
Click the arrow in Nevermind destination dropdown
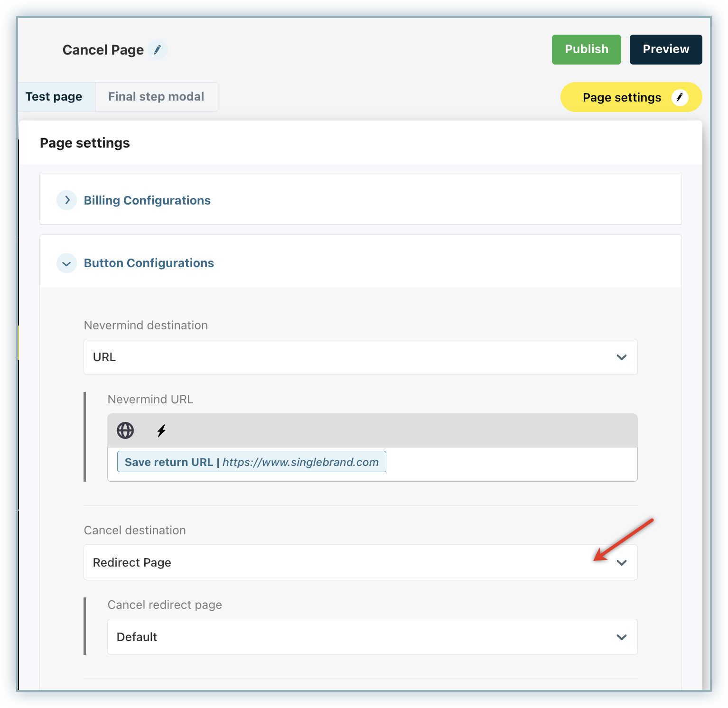621,357
